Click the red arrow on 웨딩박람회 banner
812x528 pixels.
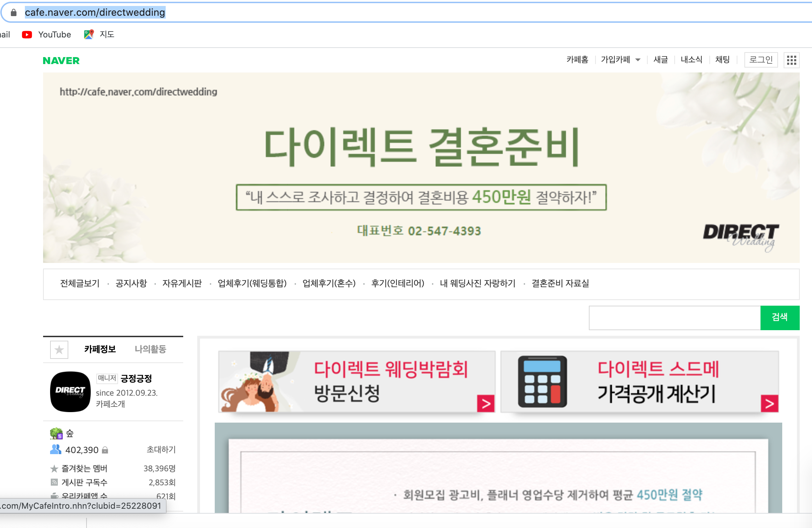pyautogui.click(x=486, y=404)
